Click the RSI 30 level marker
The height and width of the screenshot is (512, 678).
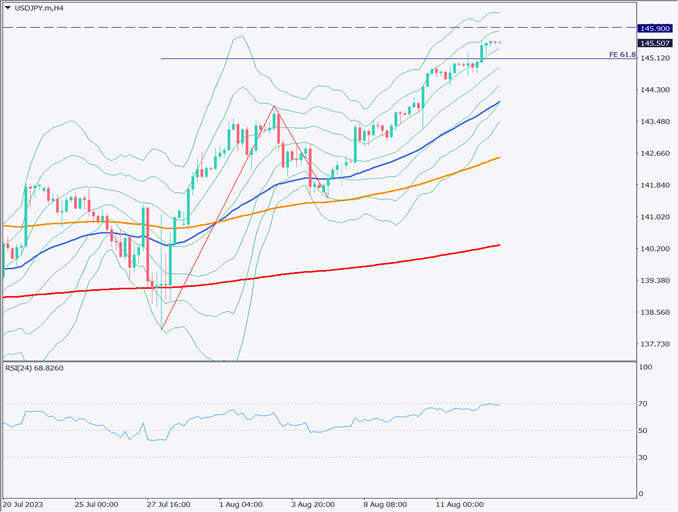643,457
